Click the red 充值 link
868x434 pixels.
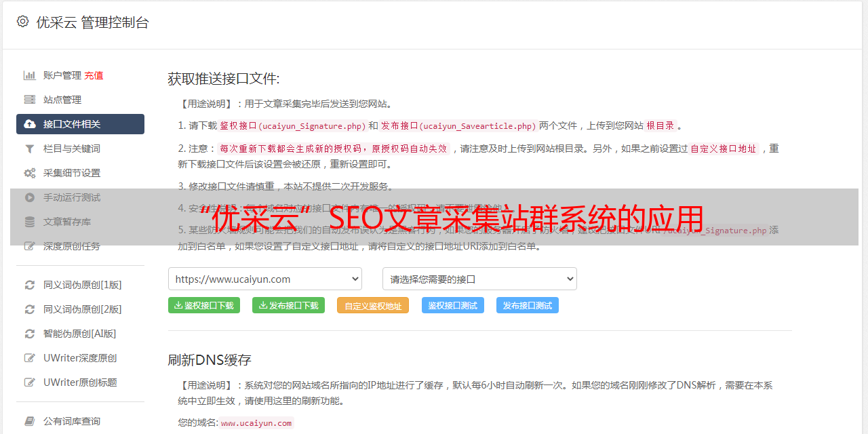click(94, 75)
